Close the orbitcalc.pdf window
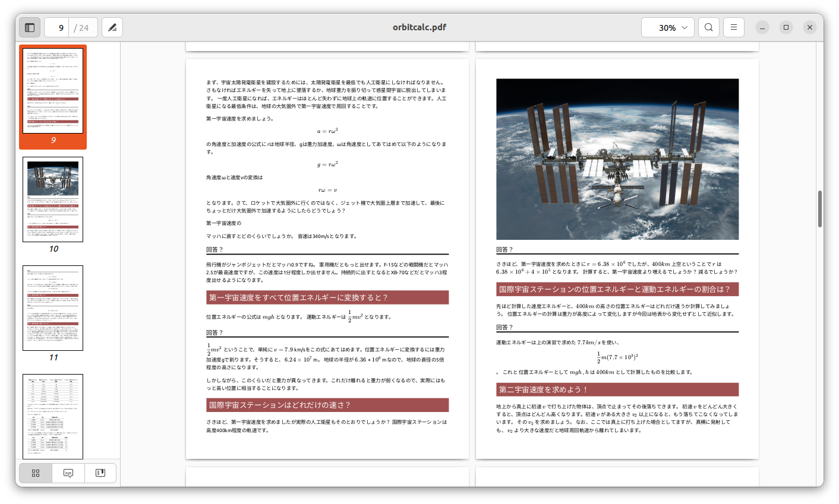 (810, 27)
